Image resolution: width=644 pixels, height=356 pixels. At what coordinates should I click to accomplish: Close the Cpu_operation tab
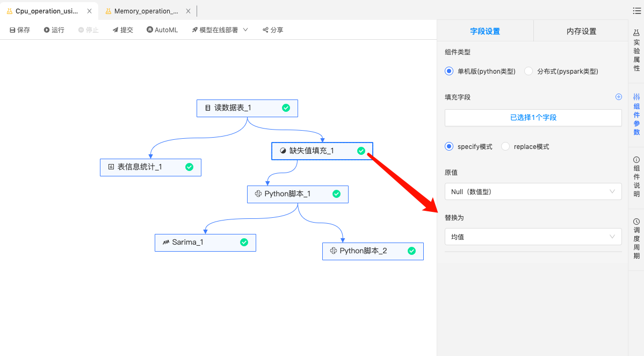[89, 11]
